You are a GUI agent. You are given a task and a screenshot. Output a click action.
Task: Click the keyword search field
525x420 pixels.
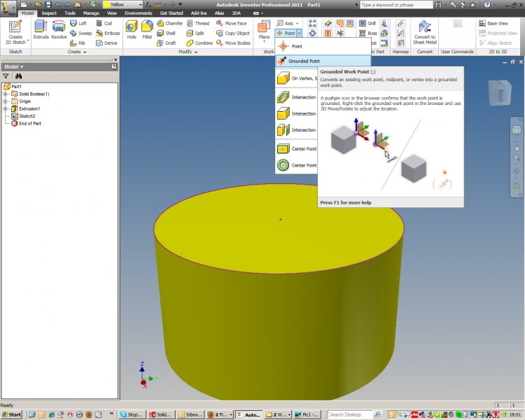[396, 5]
